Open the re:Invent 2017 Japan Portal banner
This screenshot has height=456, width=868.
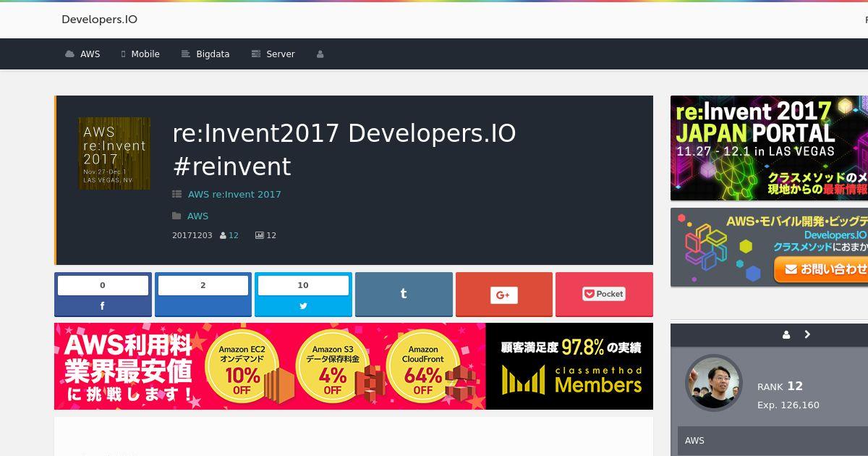pyautogui.click(x=769, y=148)
